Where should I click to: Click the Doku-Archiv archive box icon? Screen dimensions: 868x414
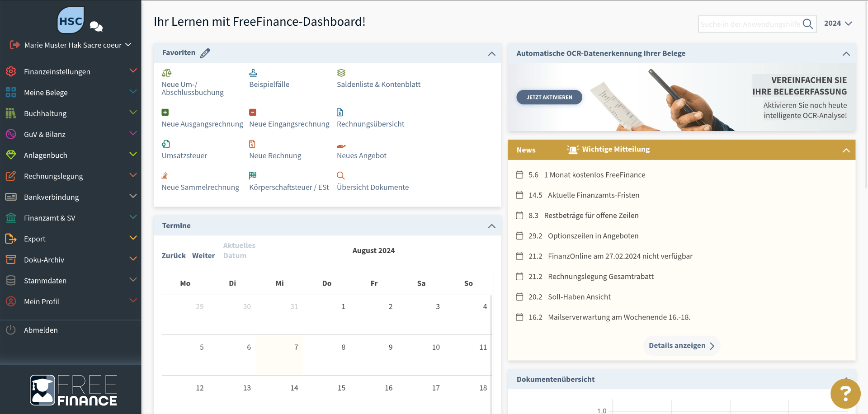pos(11,259)
